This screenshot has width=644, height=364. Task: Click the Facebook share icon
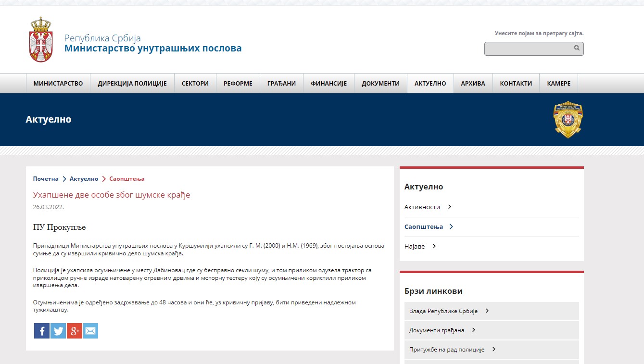[x=42, y=331]
